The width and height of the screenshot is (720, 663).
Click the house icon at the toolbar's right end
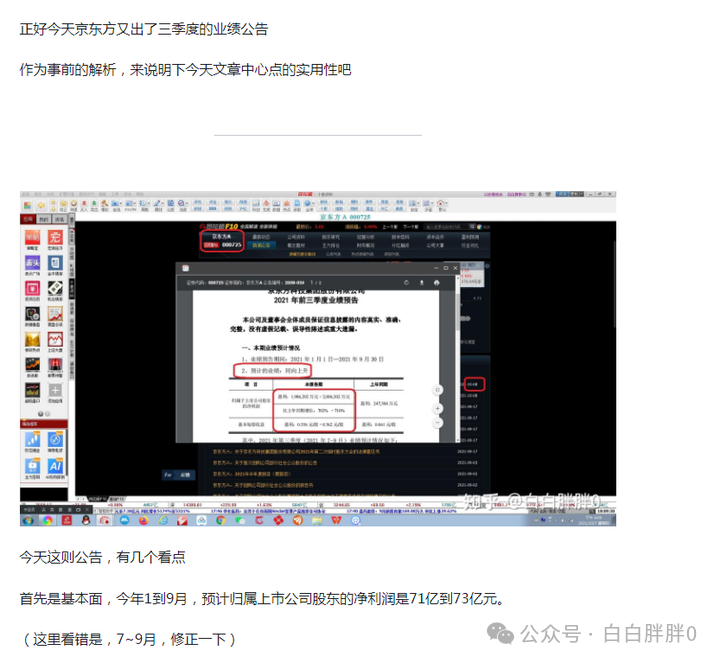440,203
